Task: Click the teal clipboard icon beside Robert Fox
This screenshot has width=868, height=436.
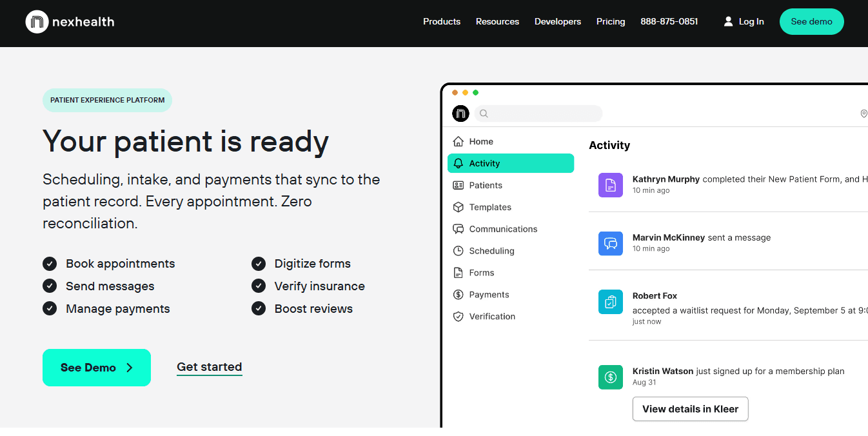Action: (611, 302)
